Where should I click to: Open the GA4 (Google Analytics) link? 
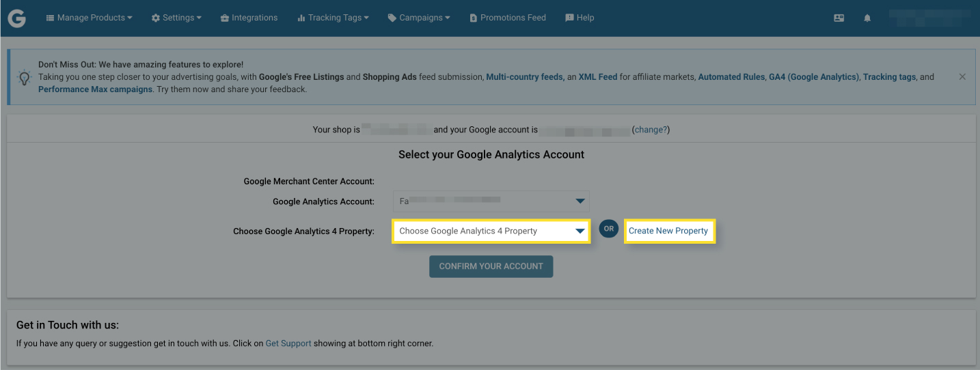click(x=813, y=77)
